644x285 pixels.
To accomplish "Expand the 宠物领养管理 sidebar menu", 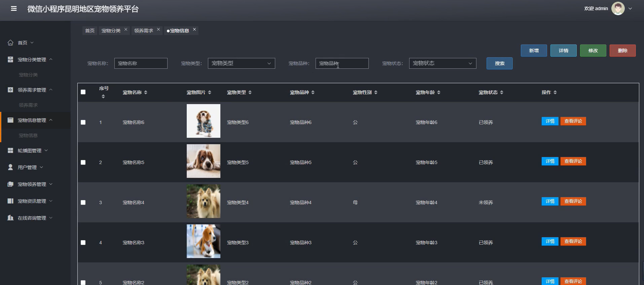I will [51, 184].
